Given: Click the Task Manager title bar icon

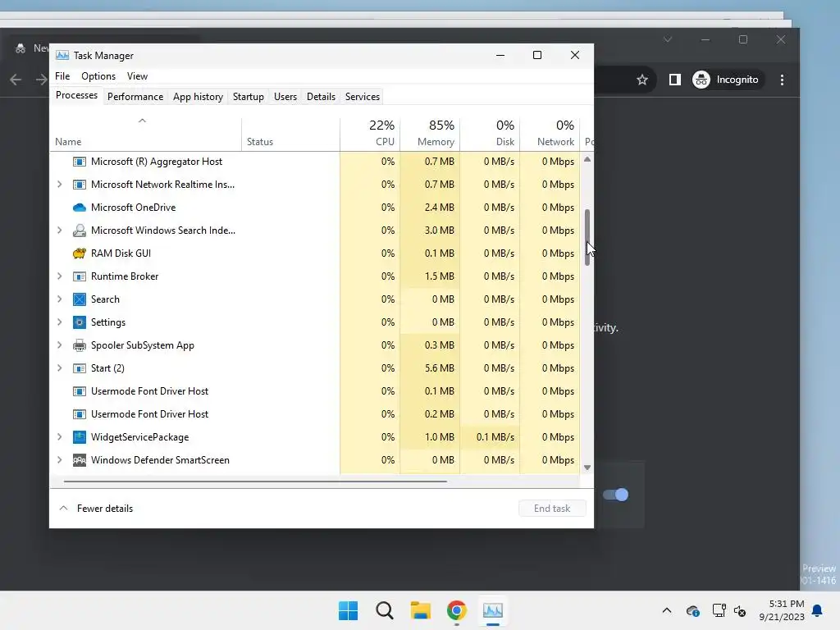Looking at the screenshot, I should coord(62,55).
